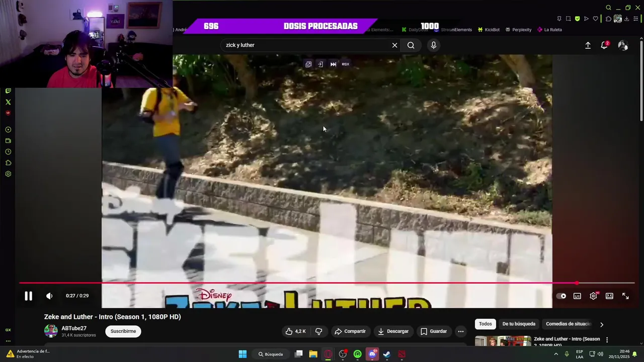The height and width of the screenshot is (362, 644).
Task: Open the Perplexity bookmark
Action: 518,30
